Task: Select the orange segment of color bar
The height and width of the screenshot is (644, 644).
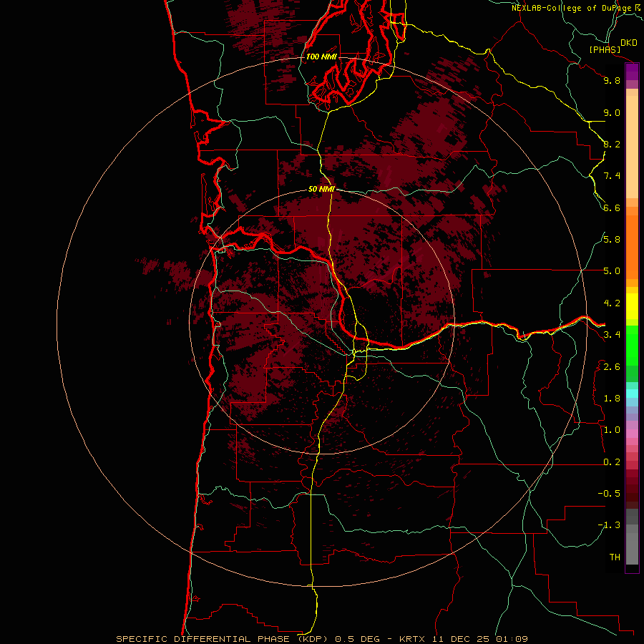Action: click(632, 247)
